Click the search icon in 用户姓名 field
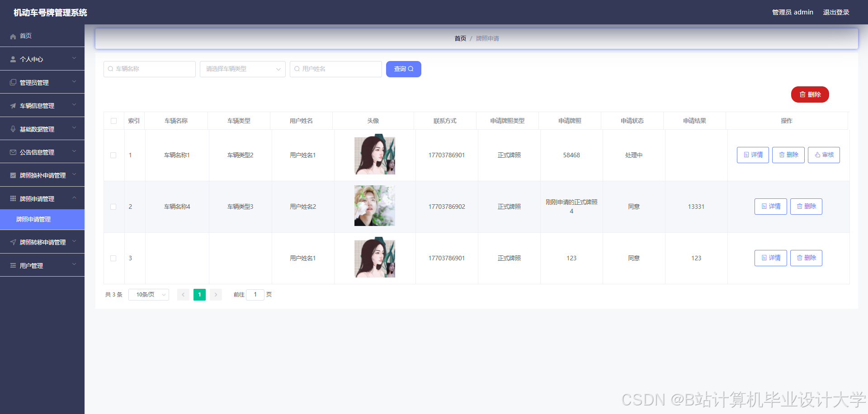Image resolution: width=868 pixels, height=414 pixels. tap(297, 69)
